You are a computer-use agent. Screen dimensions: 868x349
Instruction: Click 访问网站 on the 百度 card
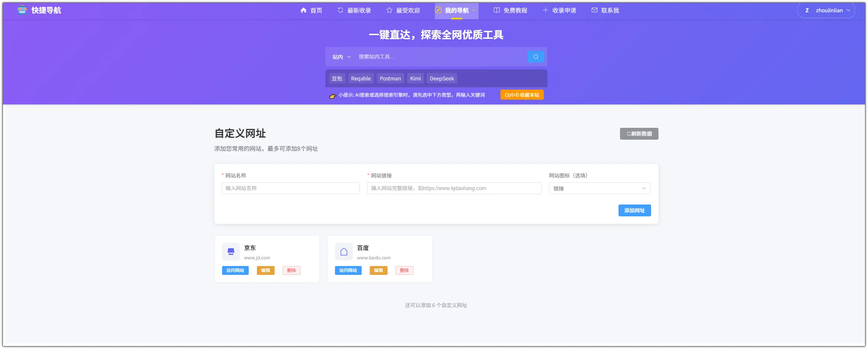click(348, 270)
